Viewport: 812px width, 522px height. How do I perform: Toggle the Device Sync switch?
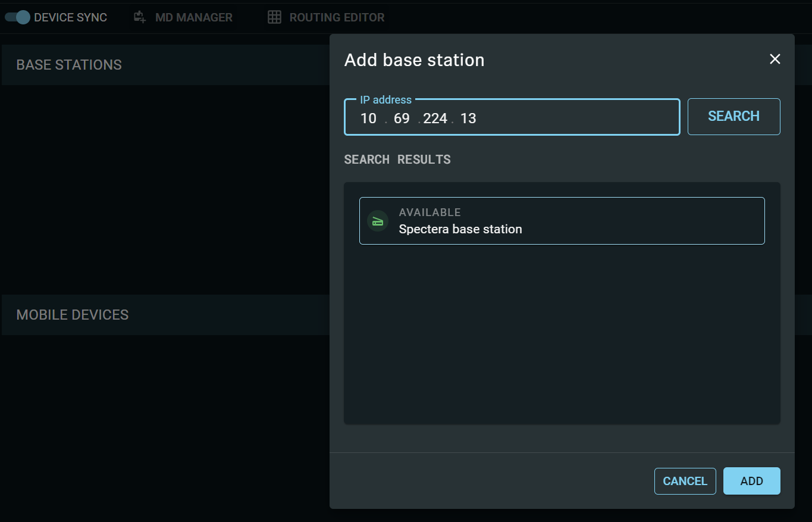pyautogui.click(x=17, y=17)
